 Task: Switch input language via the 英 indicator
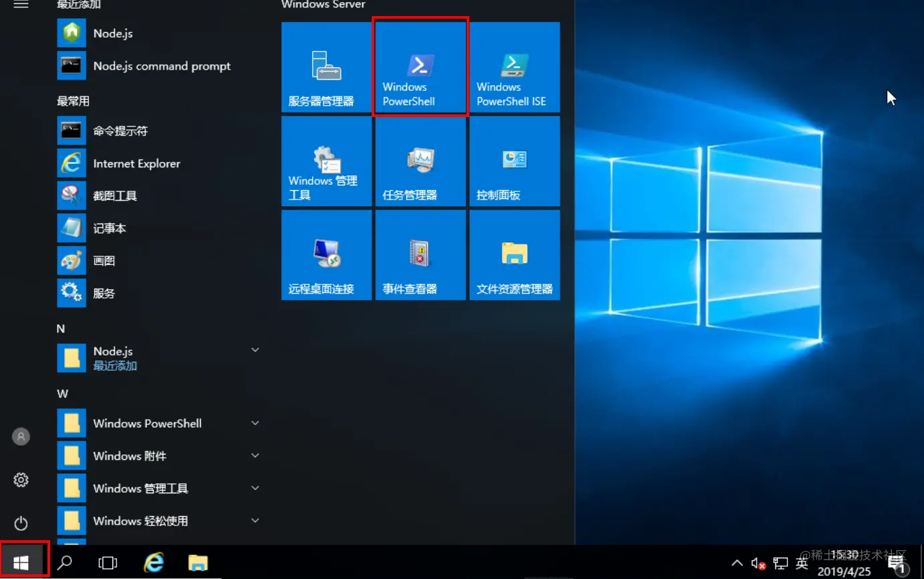point(801,563)
